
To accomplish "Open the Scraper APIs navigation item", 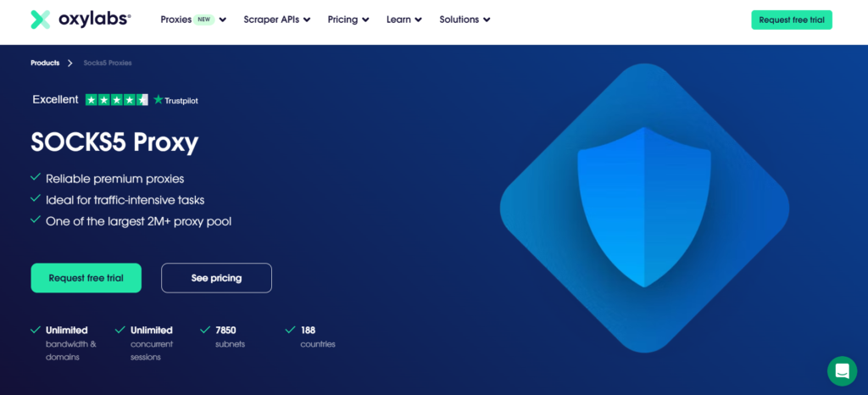I will coord(271,19).
